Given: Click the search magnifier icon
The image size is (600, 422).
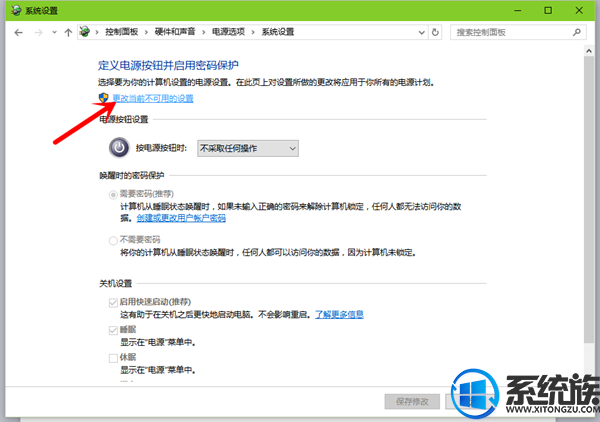Looking at the screenshot, I should 577,33.
